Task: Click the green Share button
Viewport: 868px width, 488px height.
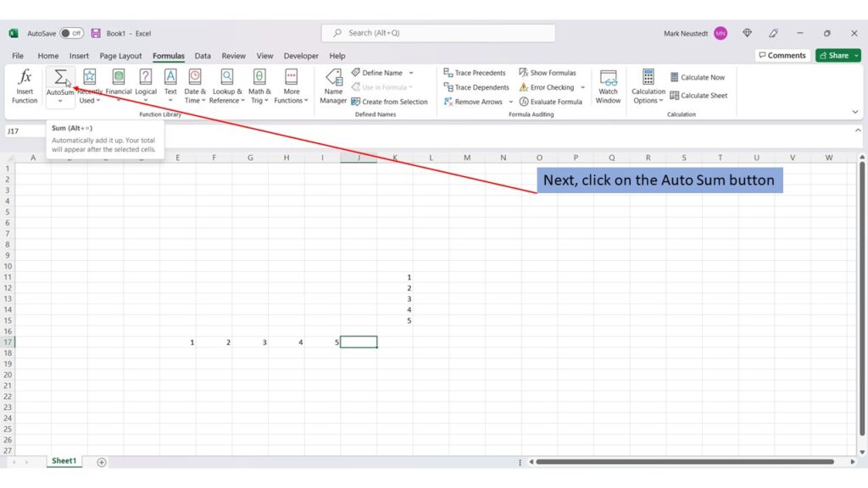Action: click(x=837, y=55)
